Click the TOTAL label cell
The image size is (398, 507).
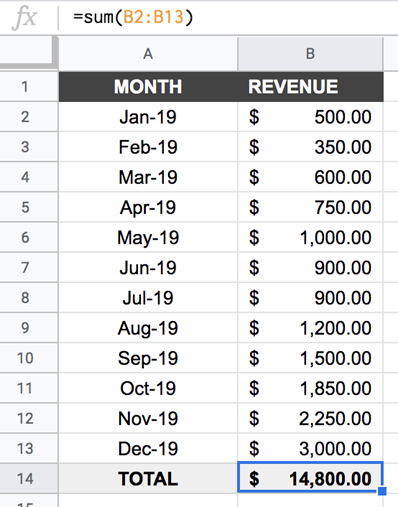coord(148,479)
